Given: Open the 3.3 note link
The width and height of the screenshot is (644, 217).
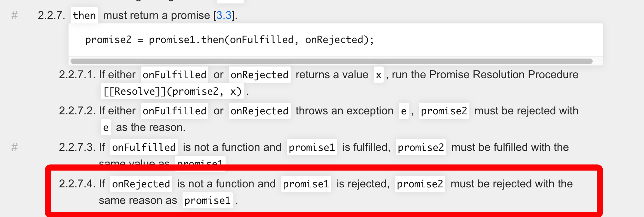Looking at the screenshot, I should click(x=224, y=15).
